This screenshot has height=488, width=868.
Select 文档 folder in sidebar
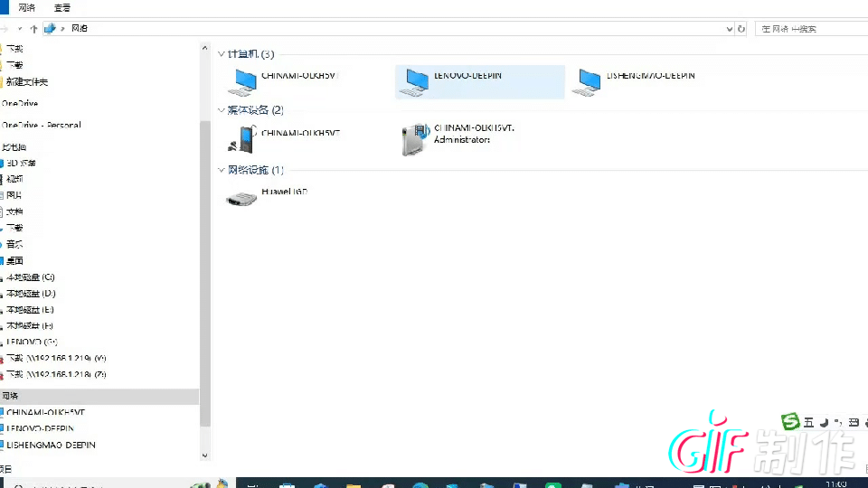coord(14,211)
